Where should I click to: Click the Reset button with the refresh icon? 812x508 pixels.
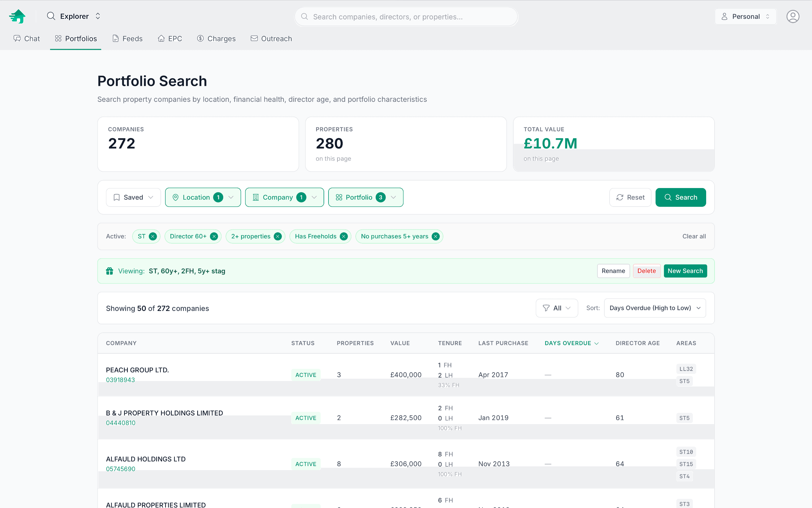[x=630, y=197]
